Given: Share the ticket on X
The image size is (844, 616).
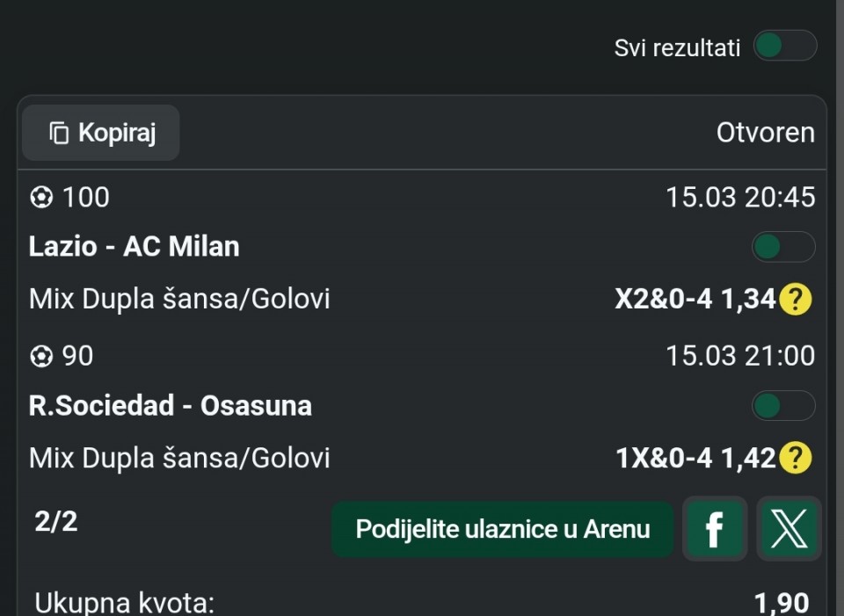Looking at the screenshot, I should (x=789, y=529).
